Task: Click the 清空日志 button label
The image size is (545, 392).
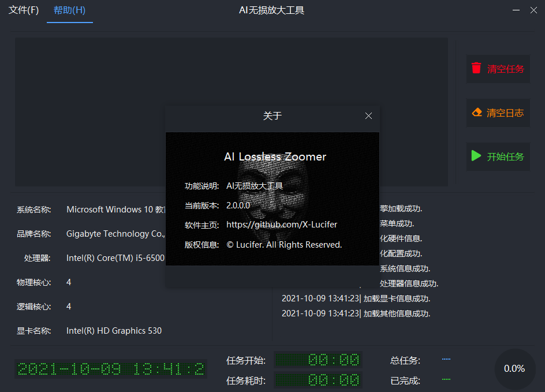Action: point(505,113)
